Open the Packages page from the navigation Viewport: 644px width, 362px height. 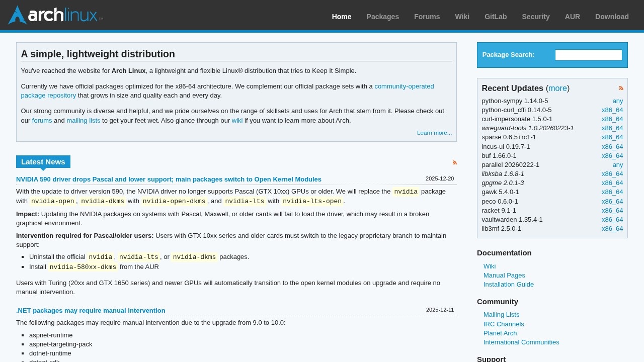tap(382, 17)
